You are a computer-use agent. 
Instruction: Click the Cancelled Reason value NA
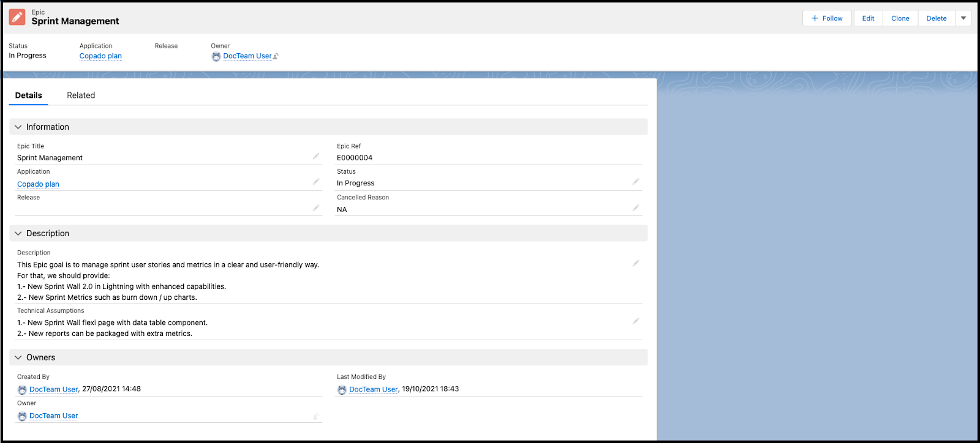point(342,210)
